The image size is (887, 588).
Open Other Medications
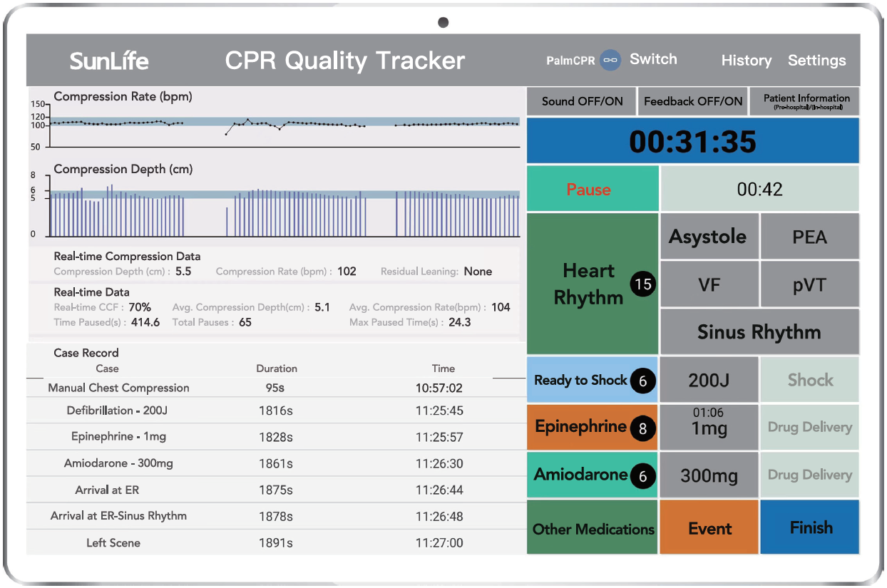(x=593, y=529)
